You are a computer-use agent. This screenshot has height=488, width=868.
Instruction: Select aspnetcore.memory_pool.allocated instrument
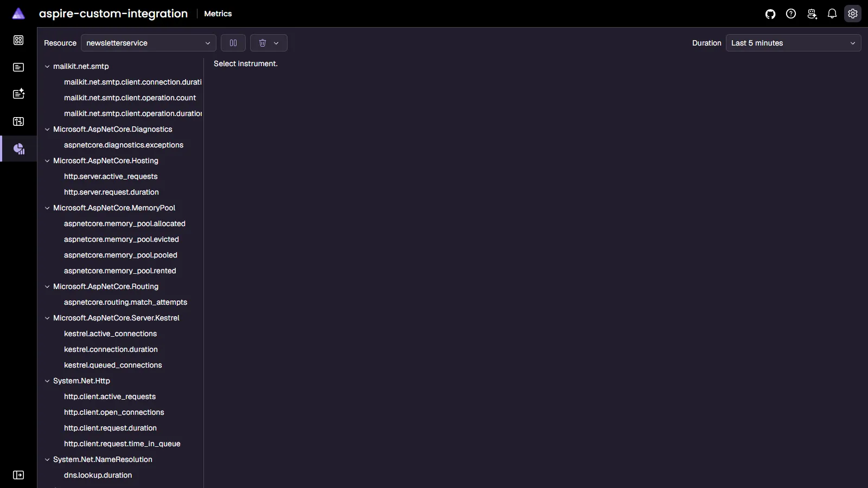coord(125,223)
